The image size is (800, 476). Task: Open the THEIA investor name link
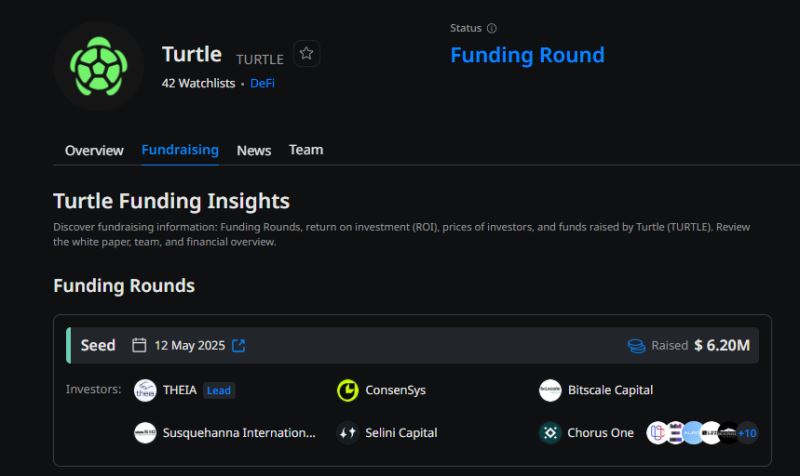[x=180, y=390]
